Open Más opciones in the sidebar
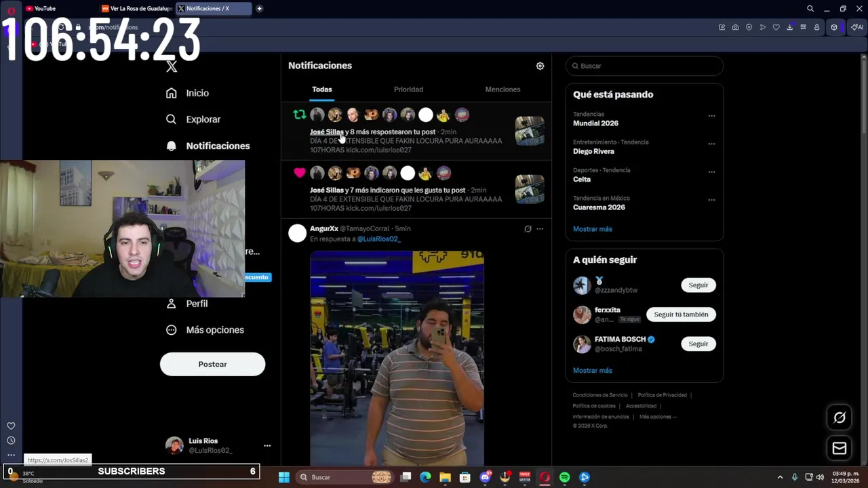The height and width of the screenshot is (488, 868). tap(205, 330)
